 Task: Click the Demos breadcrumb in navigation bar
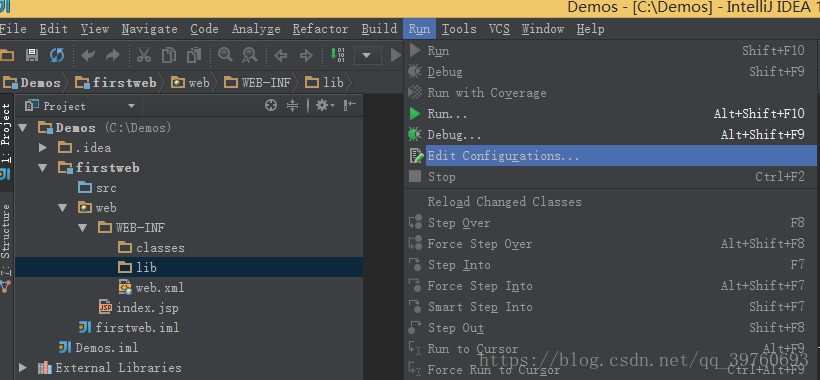tap(31, 83)
